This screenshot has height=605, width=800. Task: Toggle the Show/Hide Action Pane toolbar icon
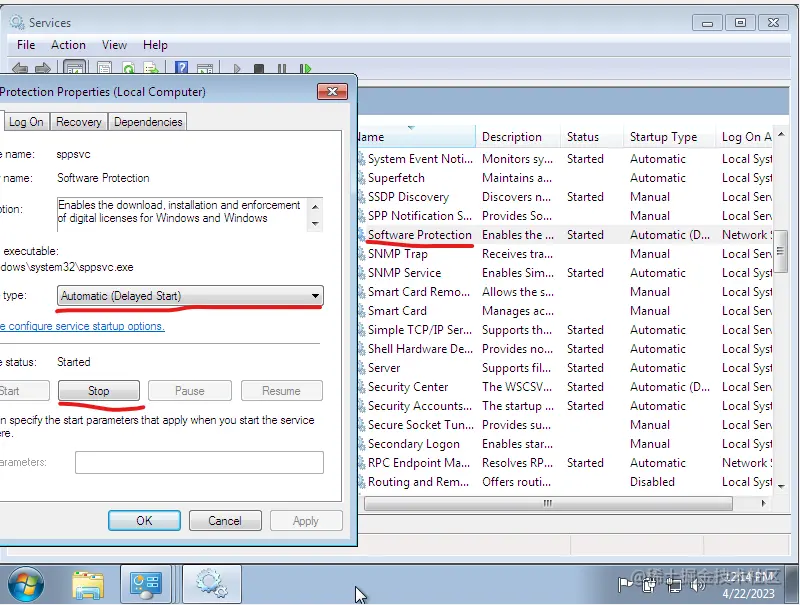[205, 68]
